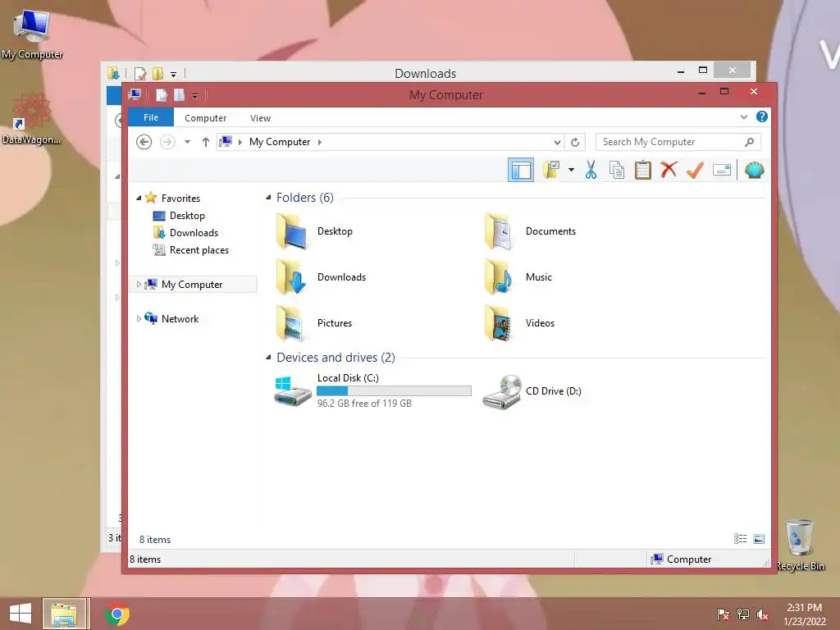Open the File menu tab
Image resolution: width=840 pixels, height=630 pixels.
tap(151, 117)
